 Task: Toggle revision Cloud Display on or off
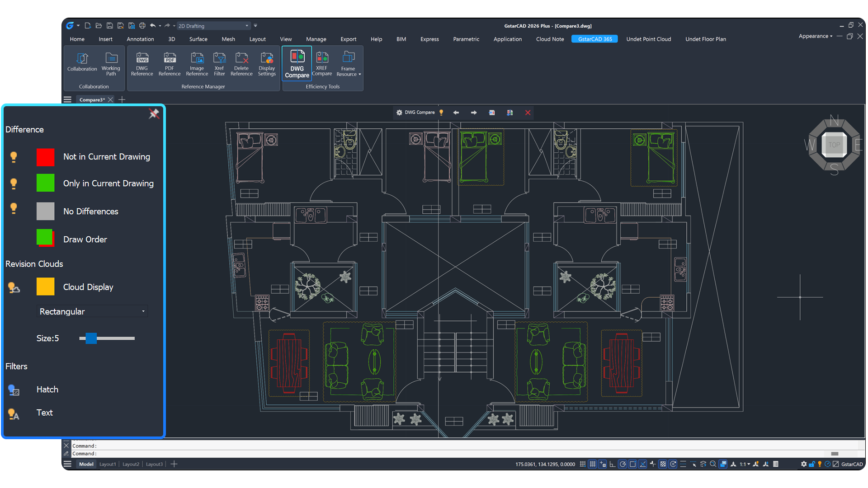pos(14,287)
